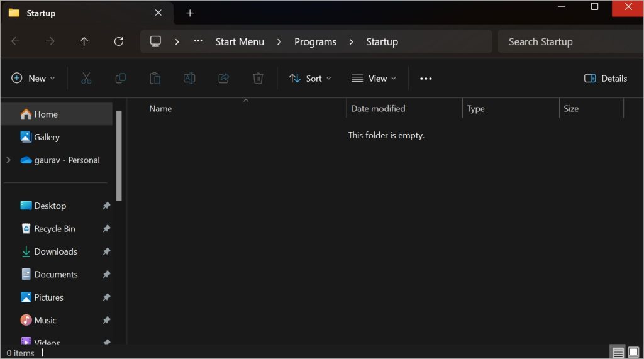
Task: Click the navigation pane scrollbar
Action: tap(119, 156)
